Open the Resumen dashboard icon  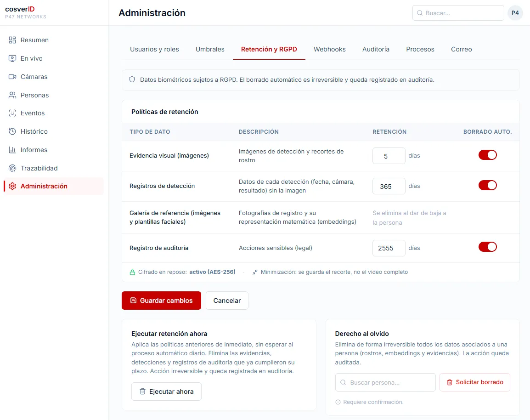[12, 40]
